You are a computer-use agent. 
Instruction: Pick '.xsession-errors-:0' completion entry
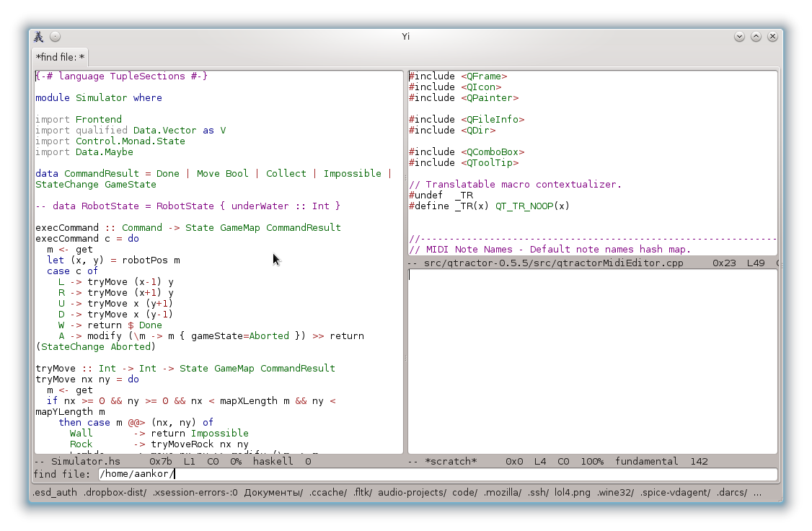tap(195, 493)
